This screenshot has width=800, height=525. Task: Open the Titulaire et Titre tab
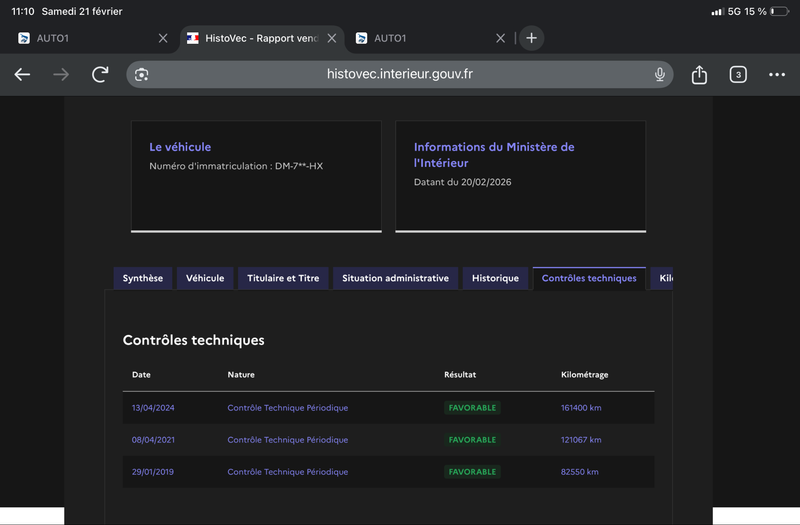pyautogui.click(x=283, y=278)
